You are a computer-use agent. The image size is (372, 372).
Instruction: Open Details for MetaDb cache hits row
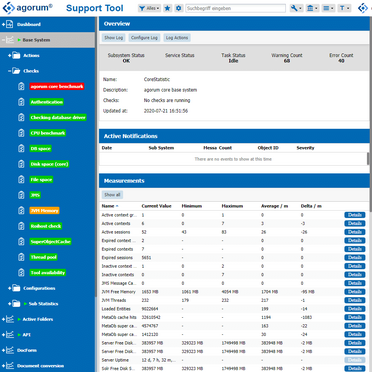(x=355, y=317)
